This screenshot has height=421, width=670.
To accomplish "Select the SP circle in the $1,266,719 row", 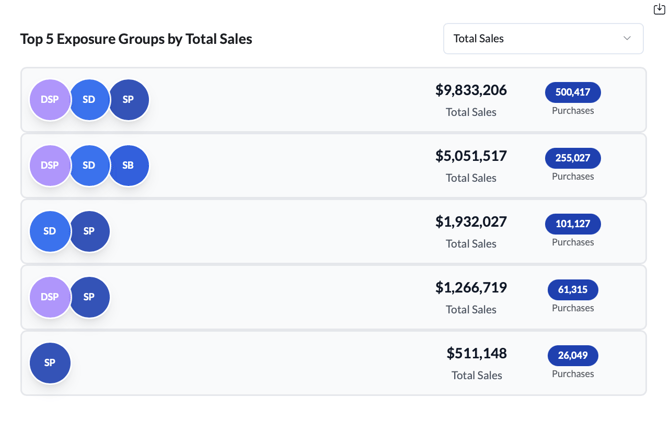I will click(x=89, y=298).
